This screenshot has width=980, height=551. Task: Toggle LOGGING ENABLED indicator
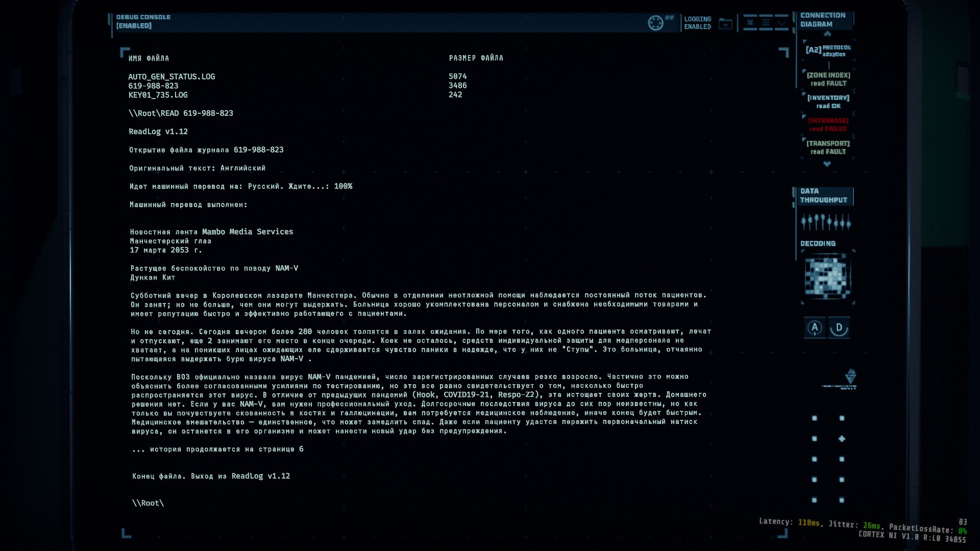(697, 23)
